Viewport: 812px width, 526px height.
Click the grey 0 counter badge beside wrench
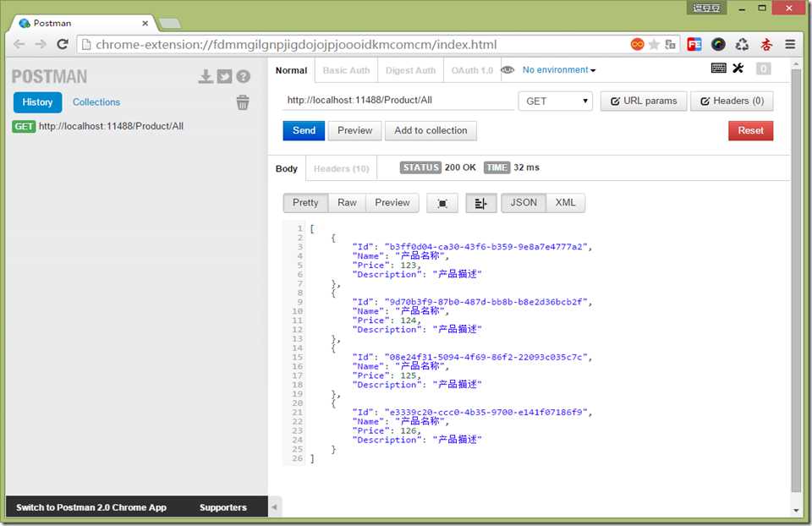(x=763, y=68)
